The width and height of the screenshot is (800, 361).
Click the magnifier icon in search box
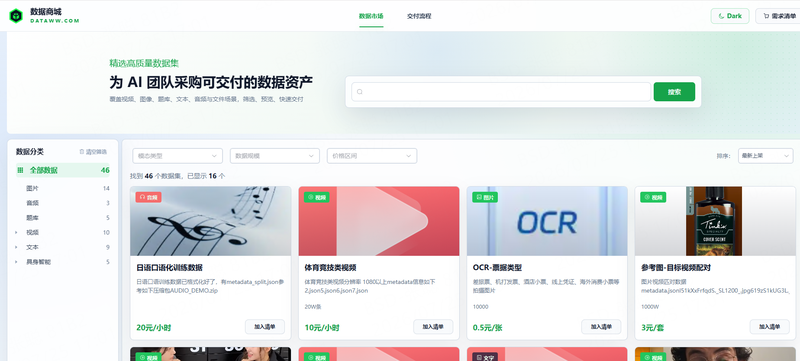[x=359, y=92]
